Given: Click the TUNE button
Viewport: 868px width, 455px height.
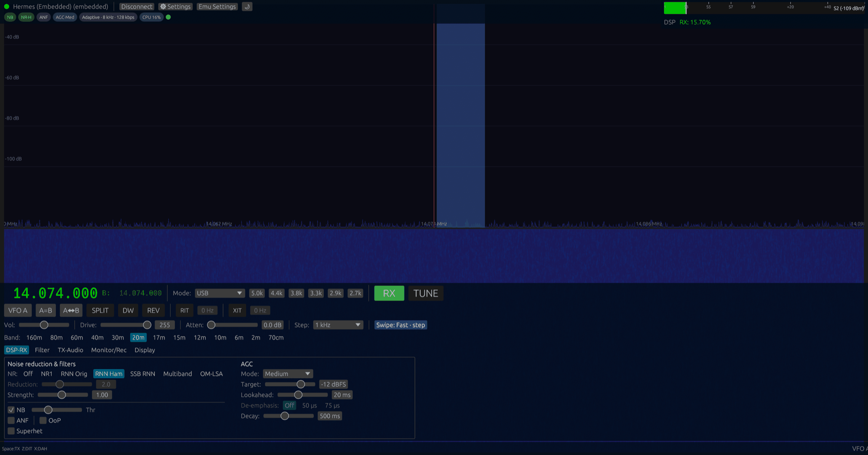Looking at the screenshot, I should [x=425, y=293].
